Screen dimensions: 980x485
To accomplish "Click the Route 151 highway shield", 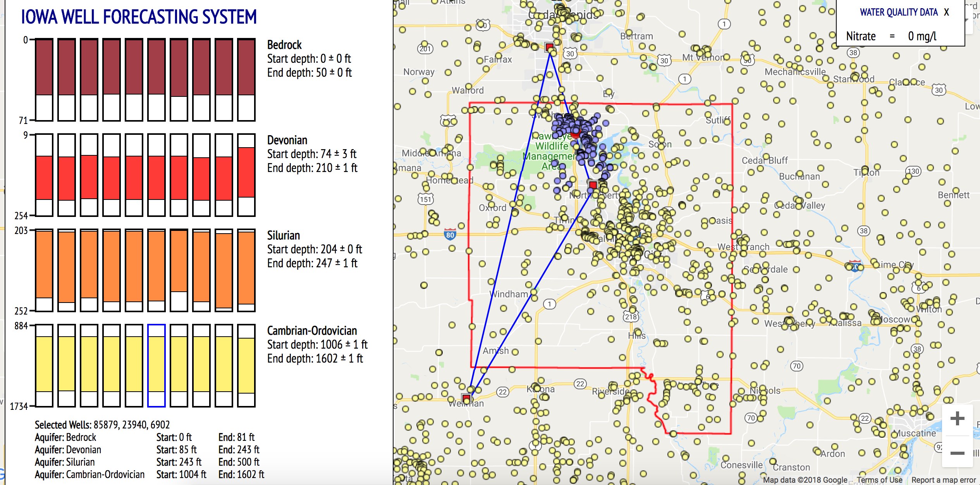I will pos(425,199).
